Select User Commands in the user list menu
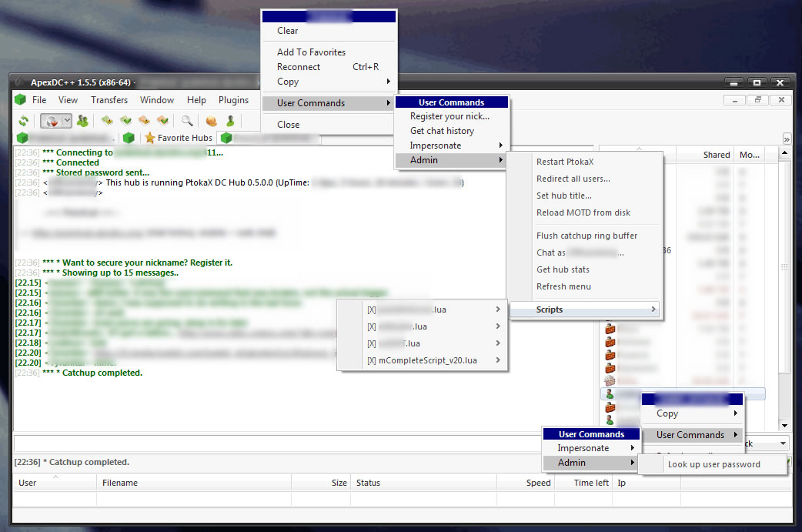This screenshot has height=532, width=802. point(693,435)
